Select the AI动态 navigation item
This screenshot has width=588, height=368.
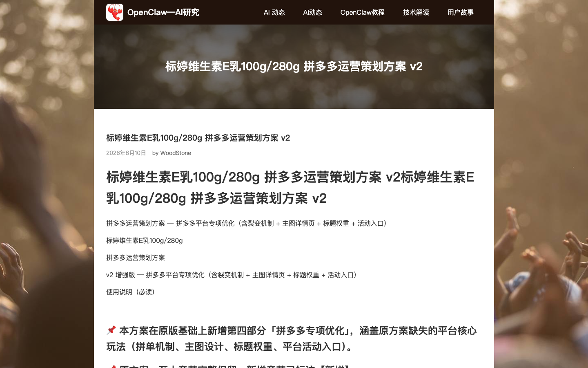[x=312, y=12]
